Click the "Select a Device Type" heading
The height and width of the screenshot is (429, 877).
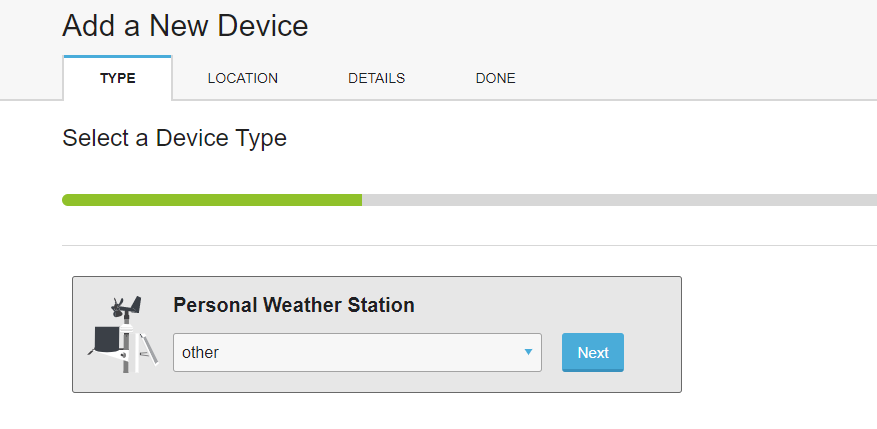(x=175, y=138)
